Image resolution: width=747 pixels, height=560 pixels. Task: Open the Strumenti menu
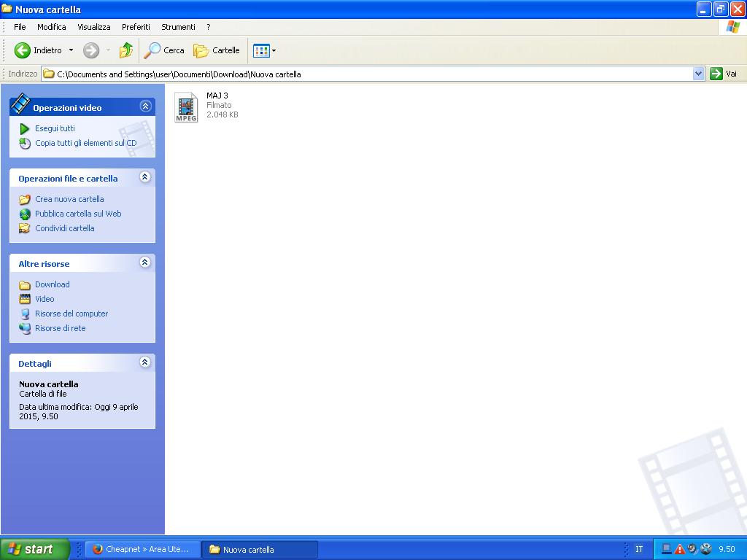pos(178,27)
